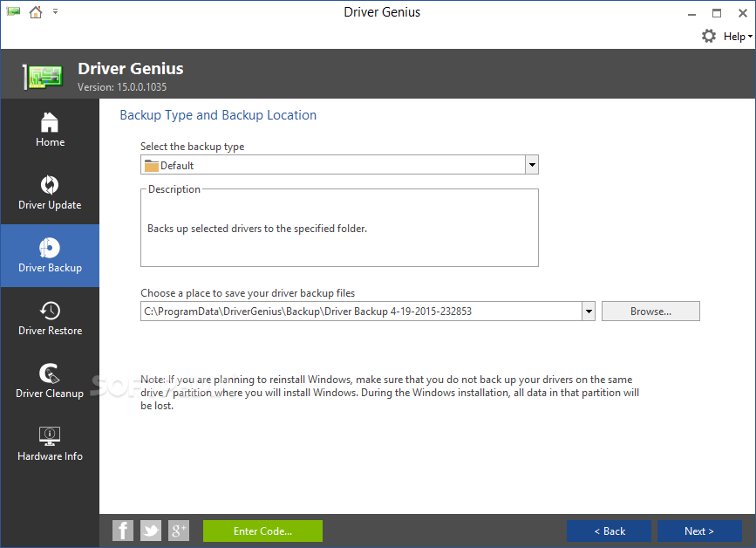Click the Backup Type and Backup Location heading
756x548 pixels.
[218, 115]
